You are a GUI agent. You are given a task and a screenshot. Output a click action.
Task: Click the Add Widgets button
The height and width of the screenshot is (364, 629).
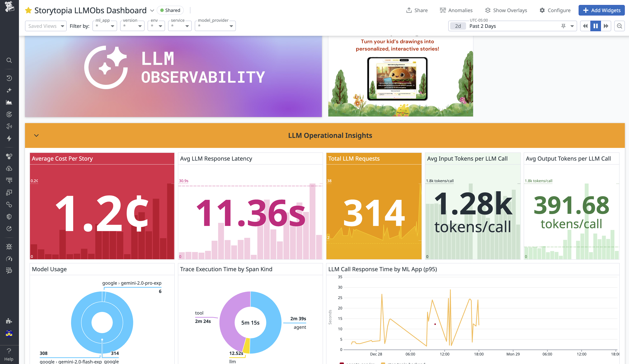[602, 10]
